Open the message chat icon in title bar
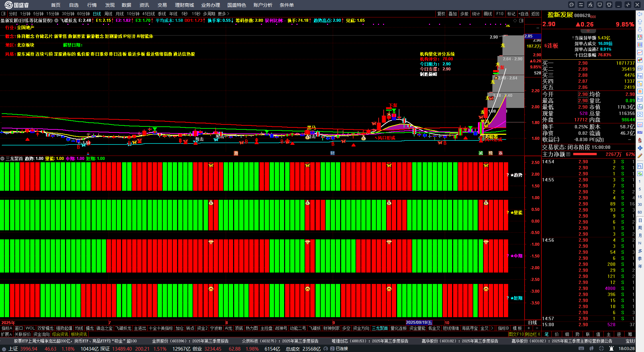 [x=572, y=5]
